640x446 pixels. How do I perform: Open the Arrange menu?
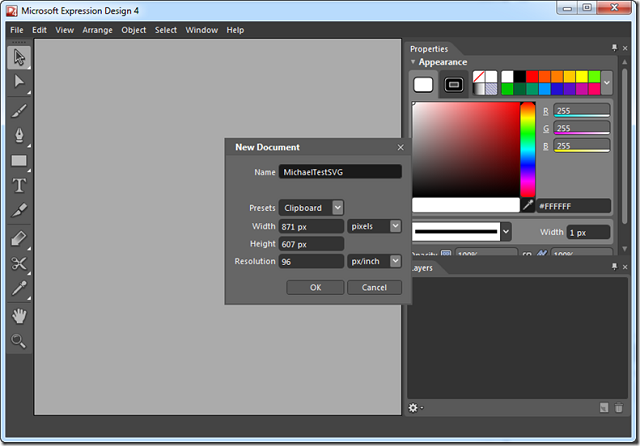tap(97, 30)
